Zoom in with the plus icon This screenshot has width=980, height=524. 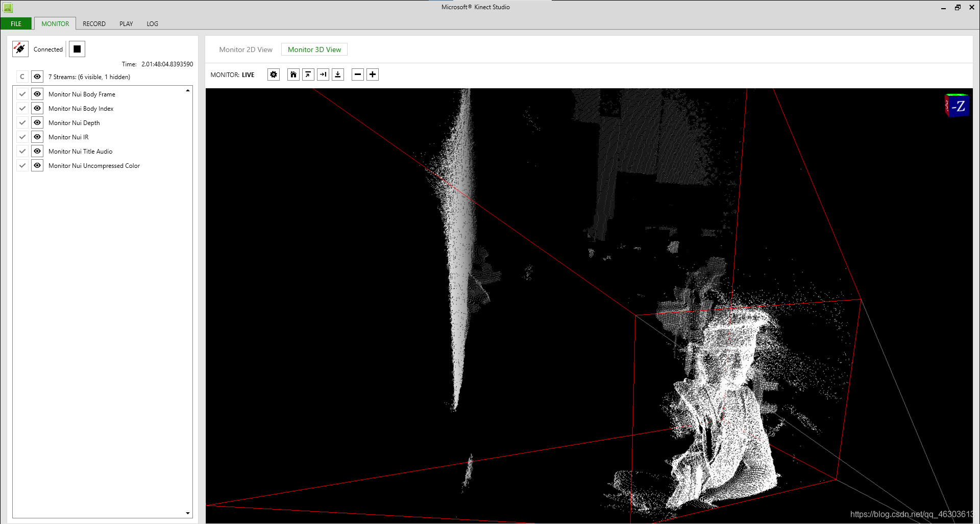373,74
